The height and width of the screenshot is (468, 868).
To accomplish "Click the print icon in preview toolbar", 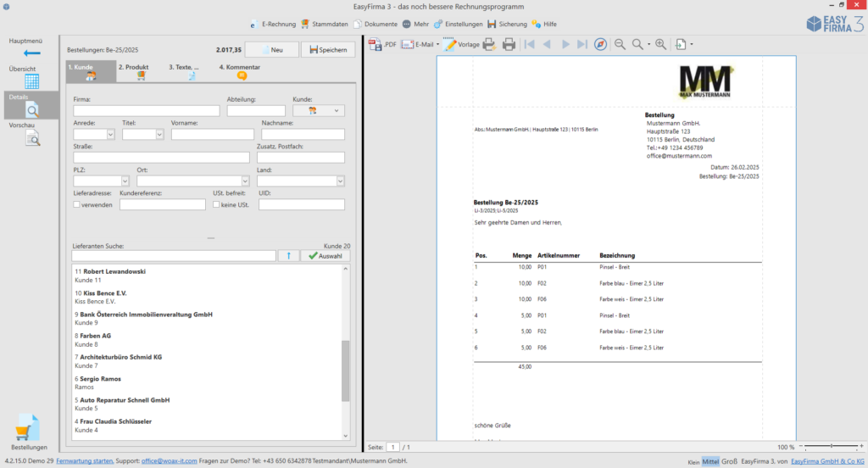I will tap(509, 44).
